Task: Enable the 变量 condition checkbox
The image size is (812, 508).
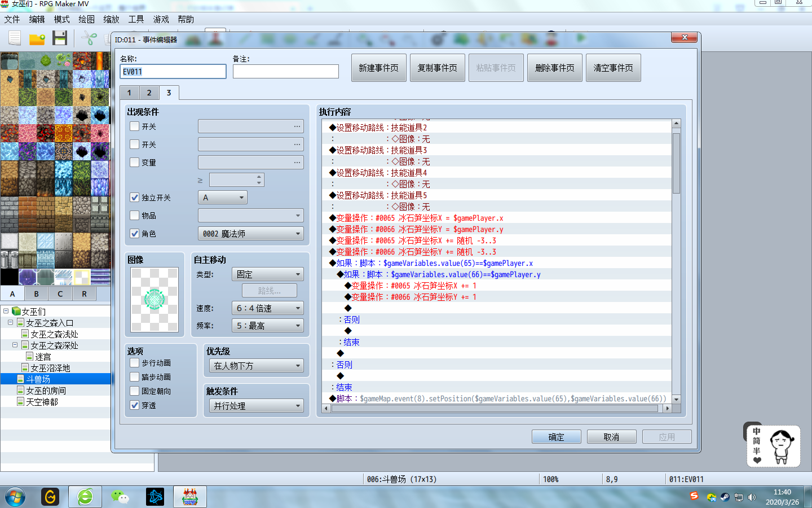Action: coord(135,162)
